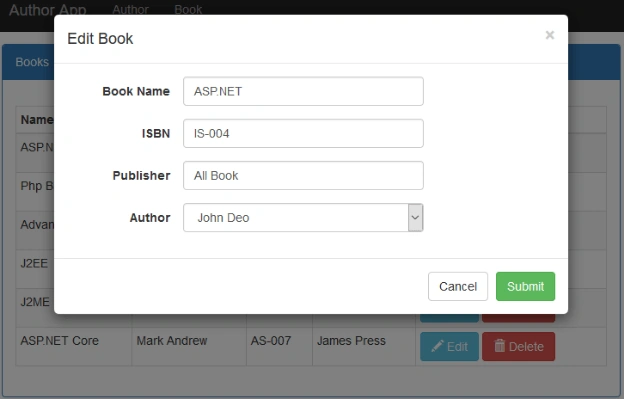Click the Author App brand link

click(x=48, y=10)
